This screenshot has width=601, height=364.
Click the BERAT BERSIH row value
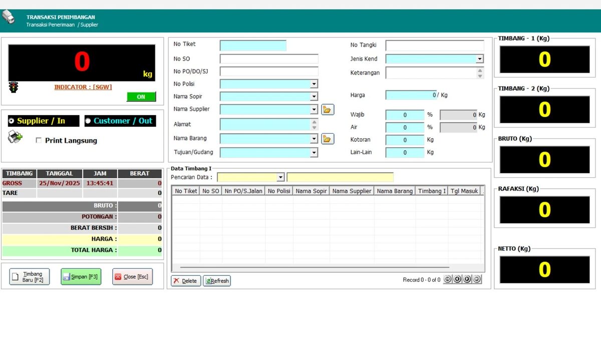tap(140, 228)
